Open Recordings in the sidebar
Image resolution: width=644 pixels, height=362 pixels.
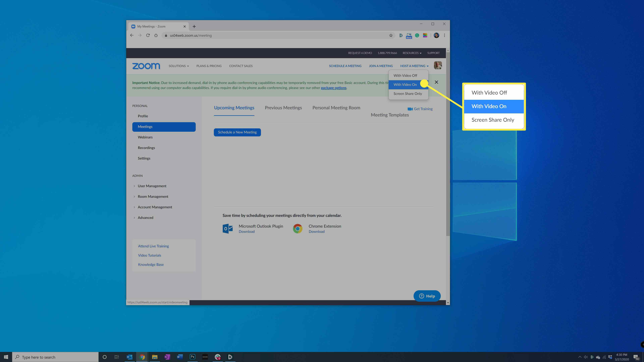(x=146, y=148)
